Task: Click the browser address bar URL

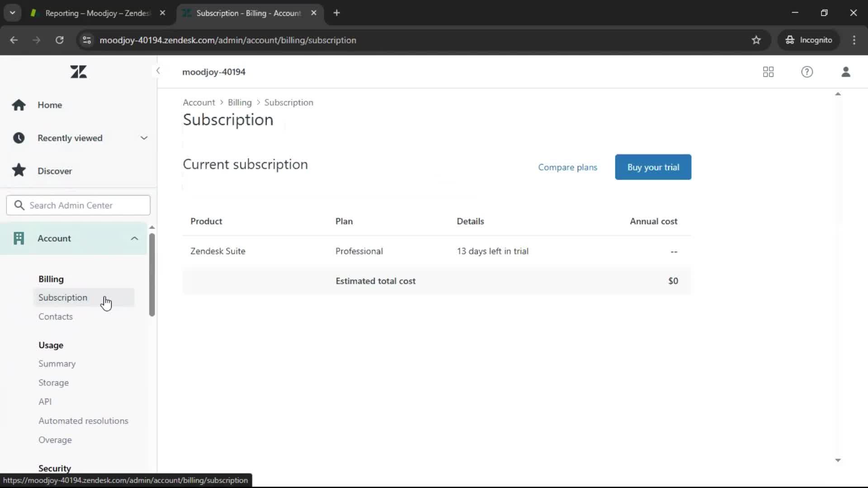Action: [228, 40]
